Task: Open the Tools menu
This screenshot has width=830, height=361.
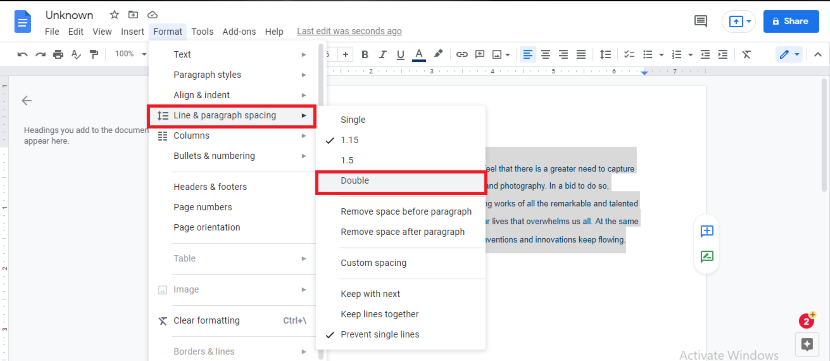Action: [202, 32]
